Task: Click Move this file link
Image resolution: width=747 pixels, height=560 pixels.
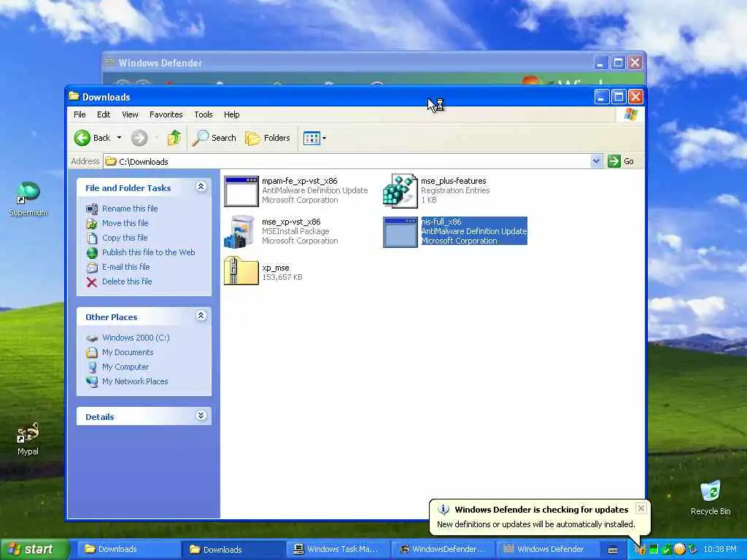Action: coord(125,223)
